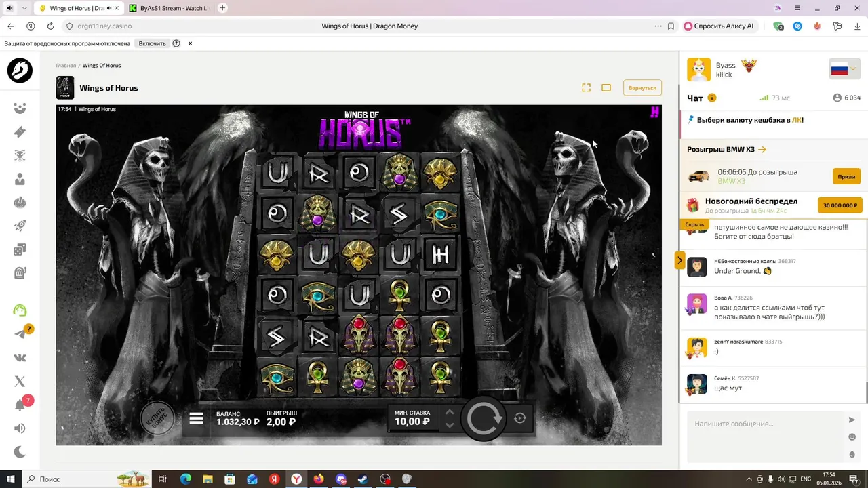This screenshot has height=488, width=868.
Task: Click the 30 000 000 ₽ prize button
Action: tap(840, 205)
